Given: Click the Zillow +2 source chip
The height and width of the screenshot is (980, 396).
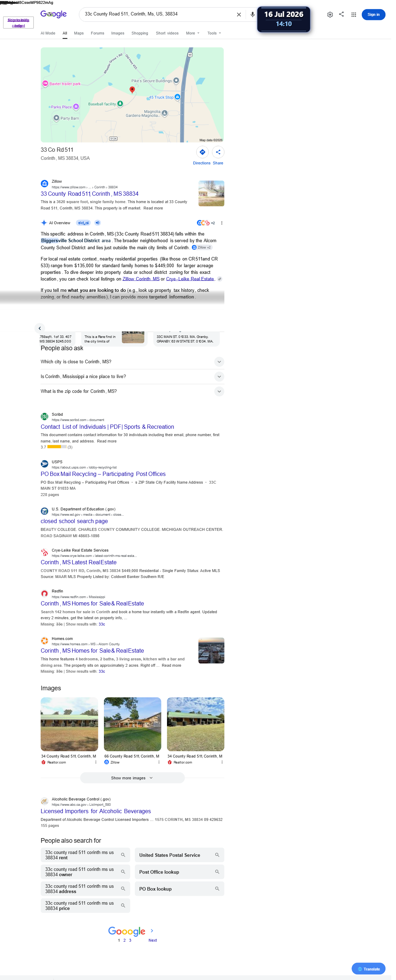Looking at the screenshot, I should tap(202, 247).
